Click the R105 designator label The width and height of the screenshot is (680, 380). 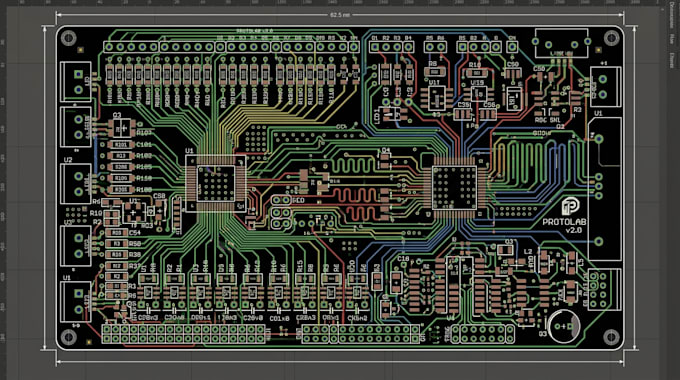point(144,167)
